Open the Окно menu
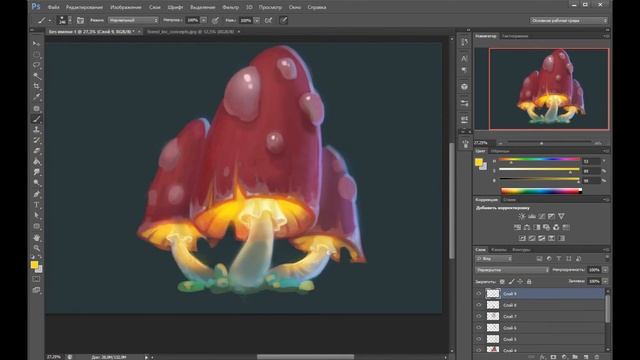The height and width of the screenshot is (360, 640). point(295,7)
